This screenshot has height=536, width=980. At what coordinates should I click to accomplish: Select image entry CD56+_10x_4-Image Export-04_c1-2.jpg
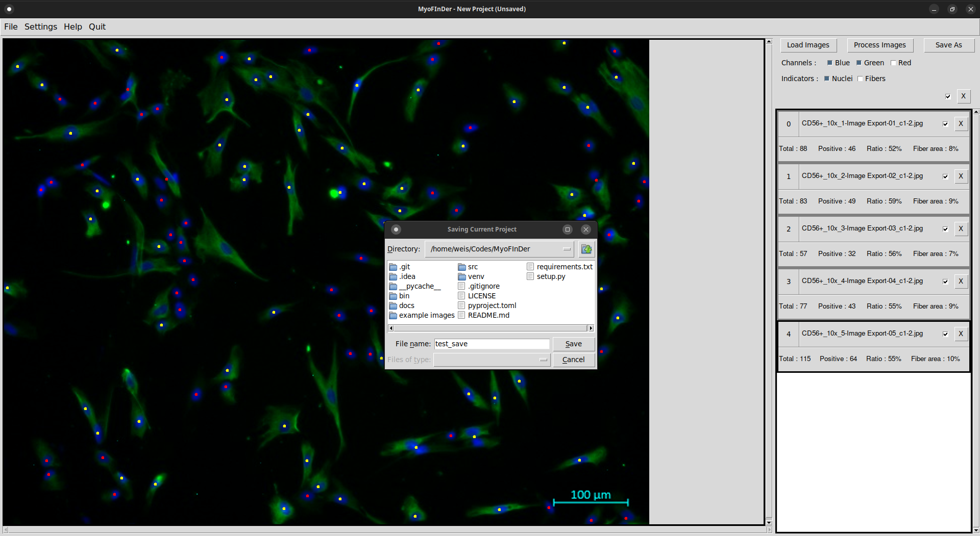point(862,281)
